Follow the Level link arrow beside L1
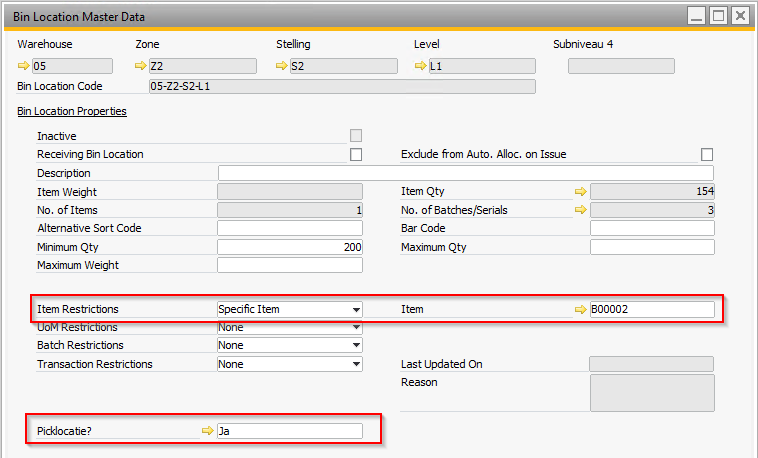The width and height of the screenshot is (758, 458). pos(420,67)
